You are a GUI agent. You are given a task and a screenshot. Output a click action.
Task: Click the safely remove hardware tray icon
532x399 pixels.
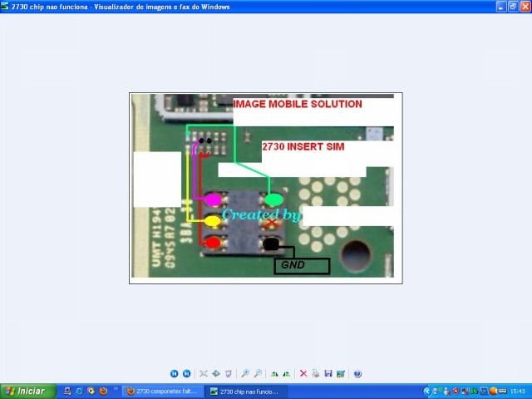[x=502, y=392]
